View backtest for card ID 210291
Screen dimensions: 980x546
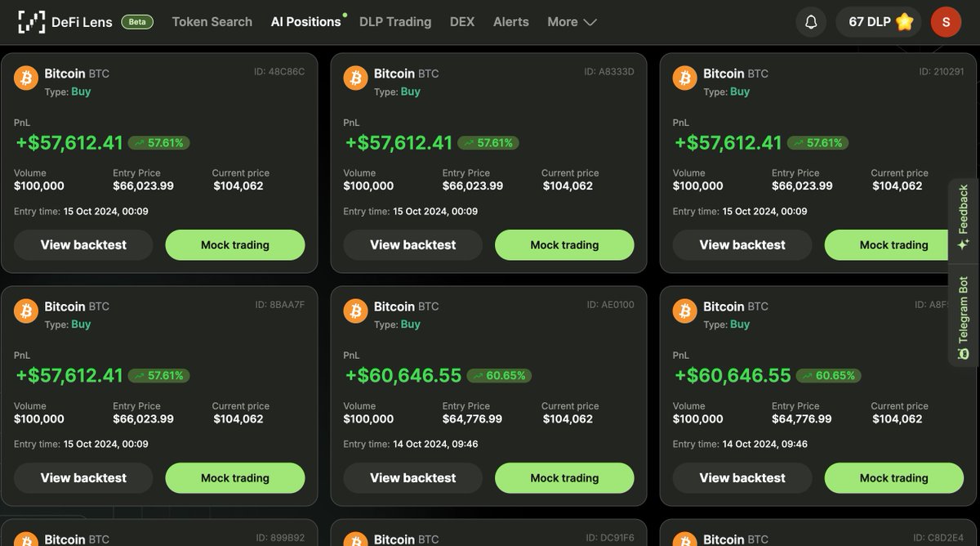pos(742,244)
